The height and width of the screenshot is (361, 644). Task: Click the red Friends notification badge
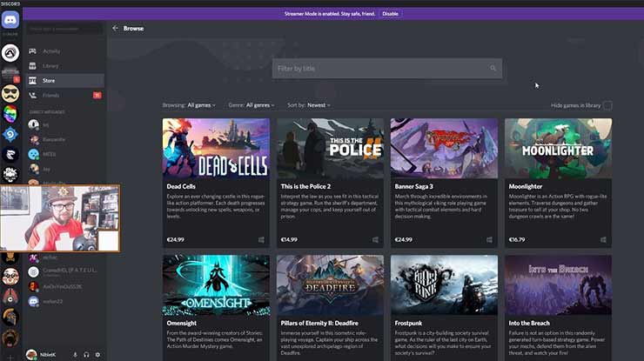(x=97, y=96)
